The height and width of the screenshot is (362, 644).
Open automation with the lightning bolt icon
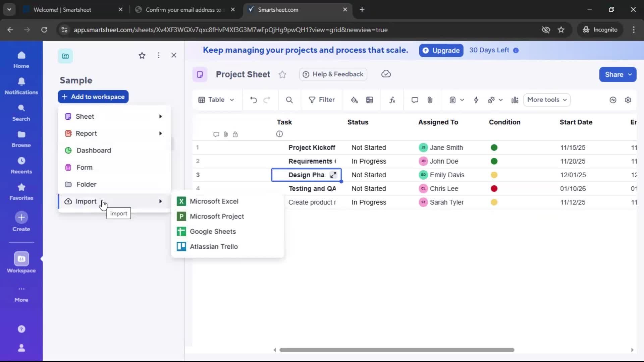[477, 100]
